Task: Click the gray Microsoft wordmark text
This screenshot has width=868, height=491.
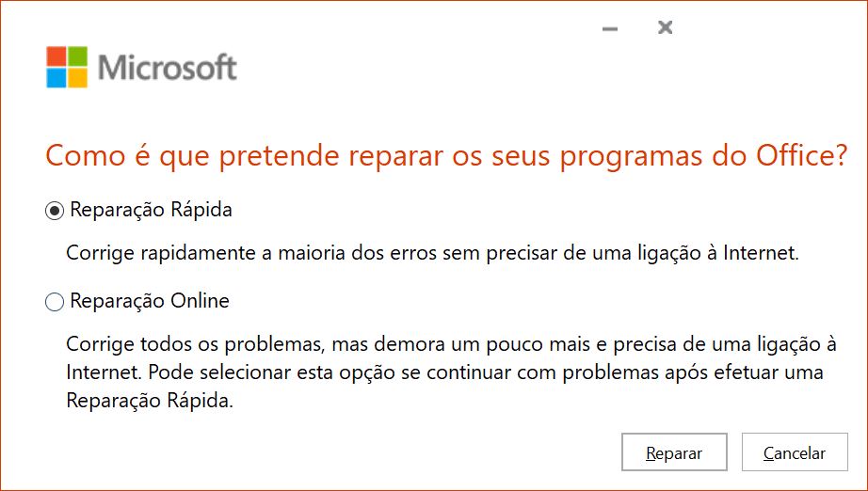Action: point(168,68)
